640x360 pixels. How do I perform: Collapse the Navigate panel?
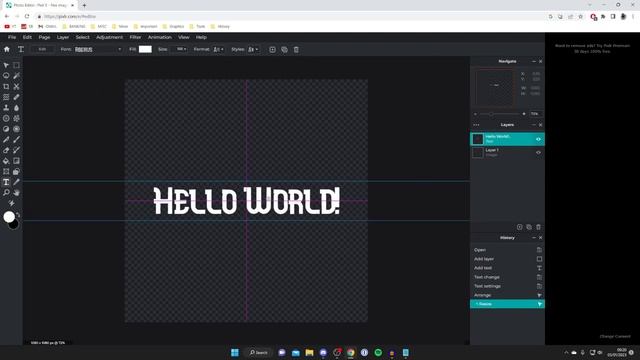click(533, 61)
